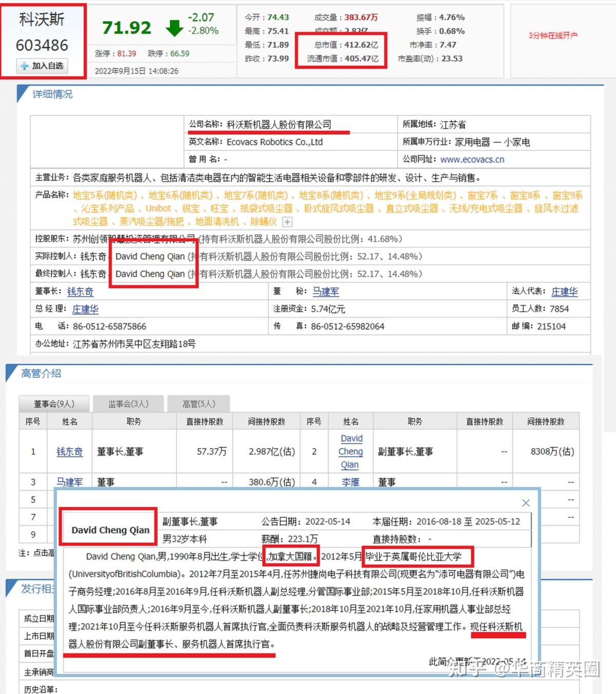Click product link Unibot
616x694 pixels.
pos(158,208)
